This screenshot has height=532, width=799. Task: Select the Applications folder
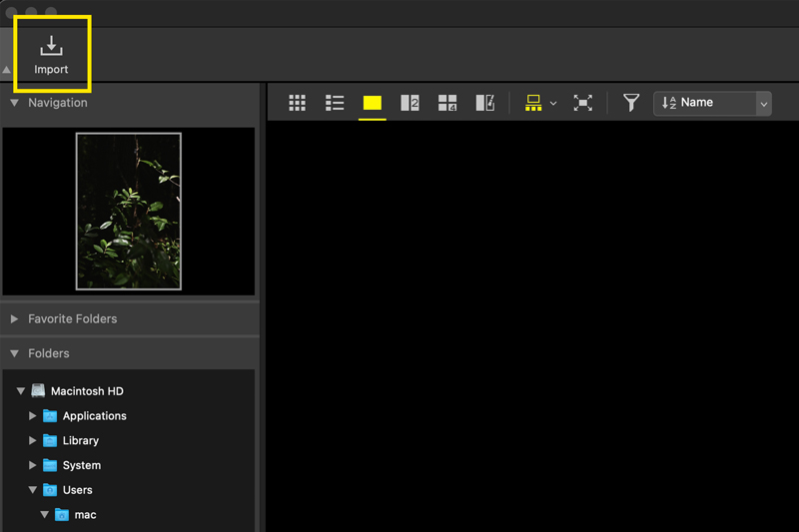pos(94,416)
